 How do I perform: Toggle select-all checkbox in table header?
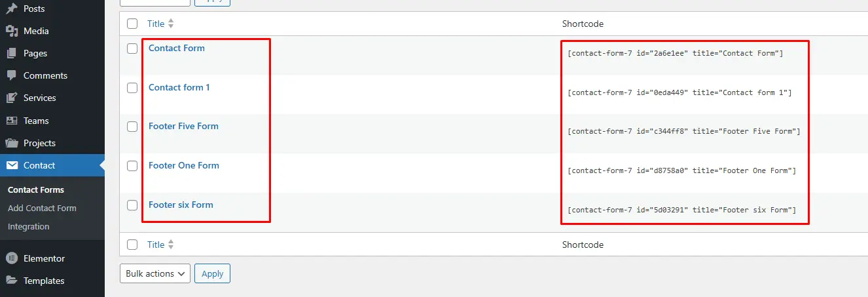click(x=132, y=24)
